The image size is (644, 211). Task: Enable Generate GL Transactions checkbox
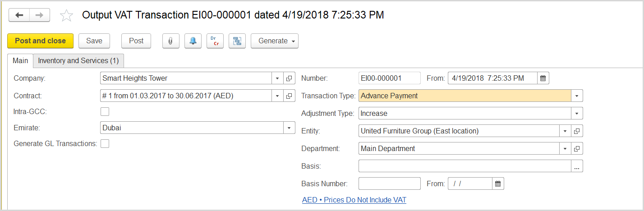click(x=105, y=143)
